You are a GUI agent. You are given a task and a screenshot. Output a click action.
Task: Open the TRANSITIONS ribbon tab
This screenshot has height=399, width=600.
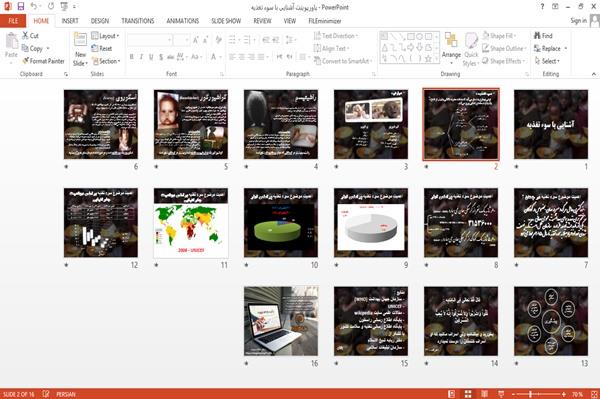[138, 21]
